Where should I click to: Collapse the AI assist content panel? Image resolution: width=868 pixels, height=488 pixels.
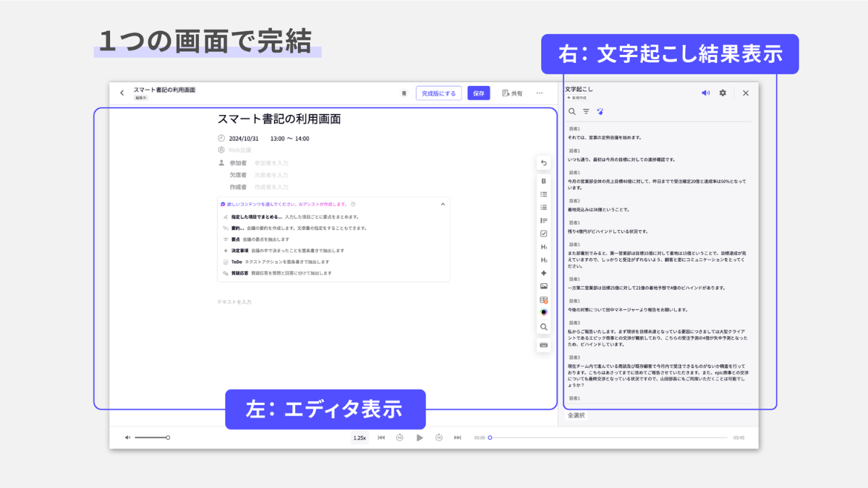(443, 205)
